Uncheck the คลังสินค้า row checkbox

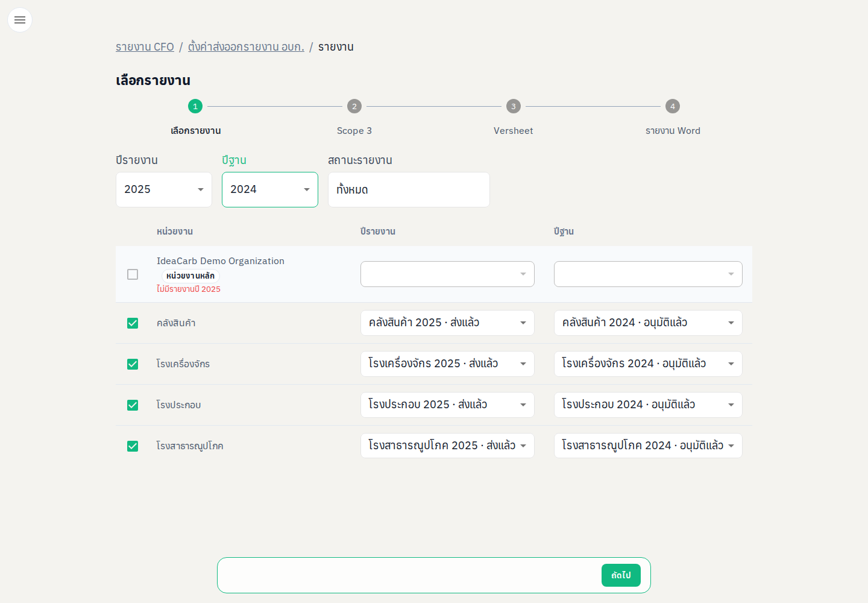tap(133, 323)
